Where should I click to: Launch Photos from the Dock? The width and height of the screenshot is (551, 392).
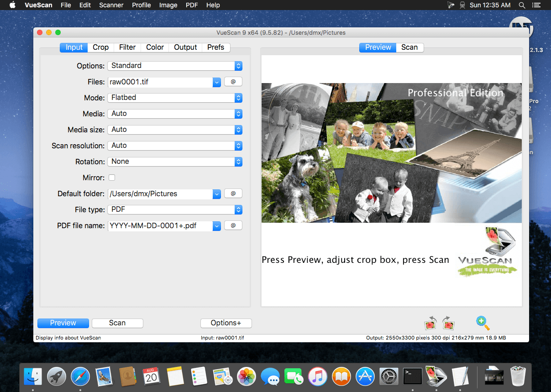point(247,376)
